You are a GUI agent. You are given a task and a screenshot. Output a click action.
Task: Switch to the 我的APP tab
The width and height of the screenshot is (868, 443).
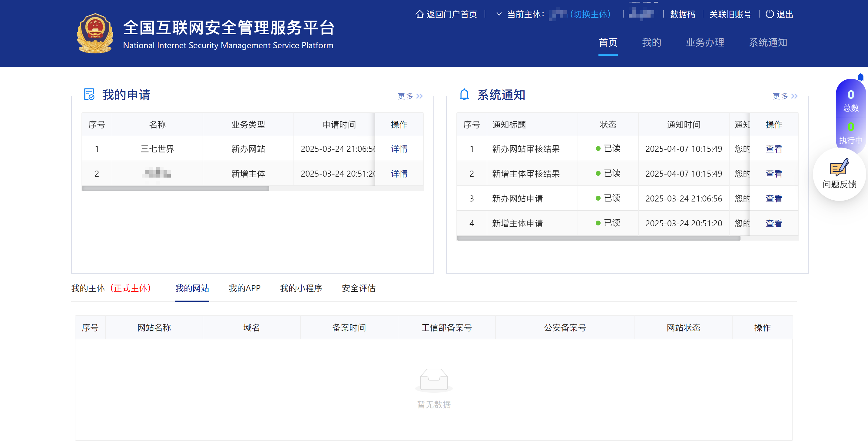point(244,288)
